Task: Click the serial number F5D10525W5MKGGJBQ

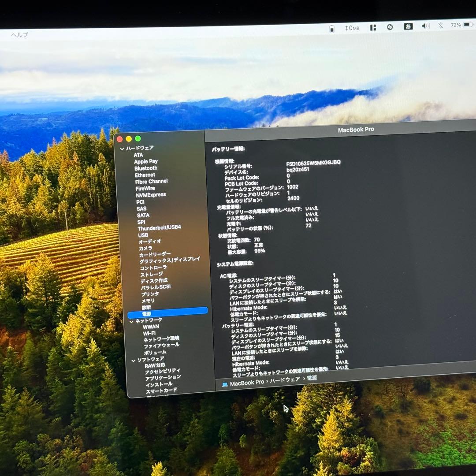Action: pos(313,163)
